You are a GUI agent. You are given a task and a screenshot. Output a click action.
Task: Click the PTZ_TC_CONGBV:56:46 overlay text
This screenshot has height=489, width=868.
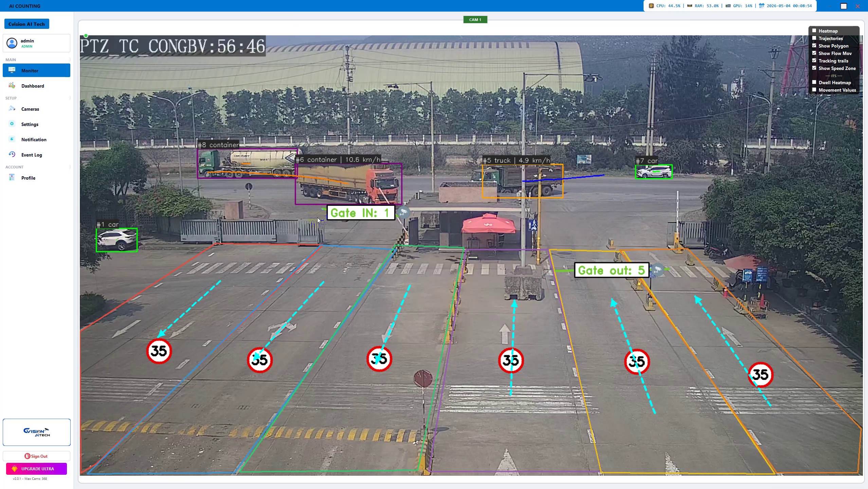(173, 46)
